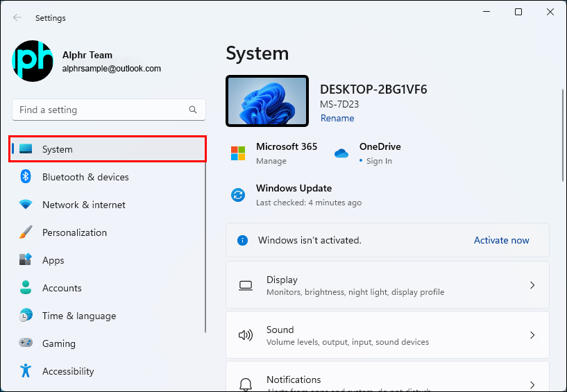Select Apps label in the sidebar
Screen dimensions: 567x392
(x=53, y=260)
